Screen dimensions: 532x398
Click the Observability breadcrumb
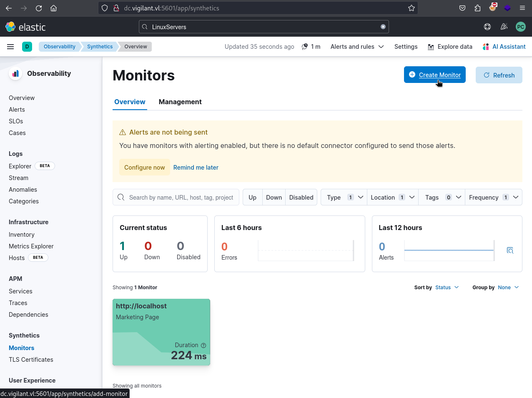60,47
